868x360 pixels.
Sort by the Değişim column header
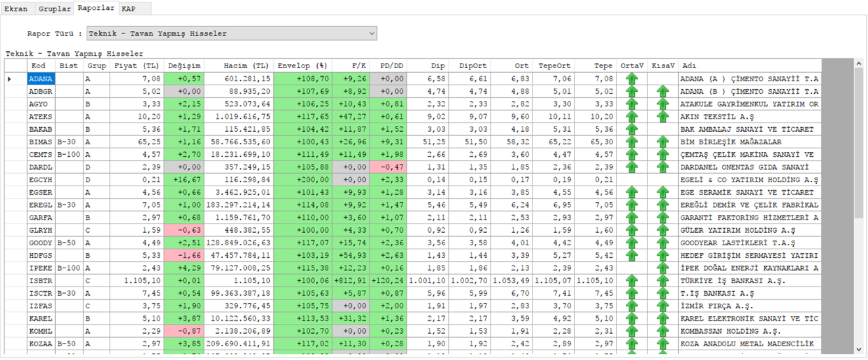184,66
